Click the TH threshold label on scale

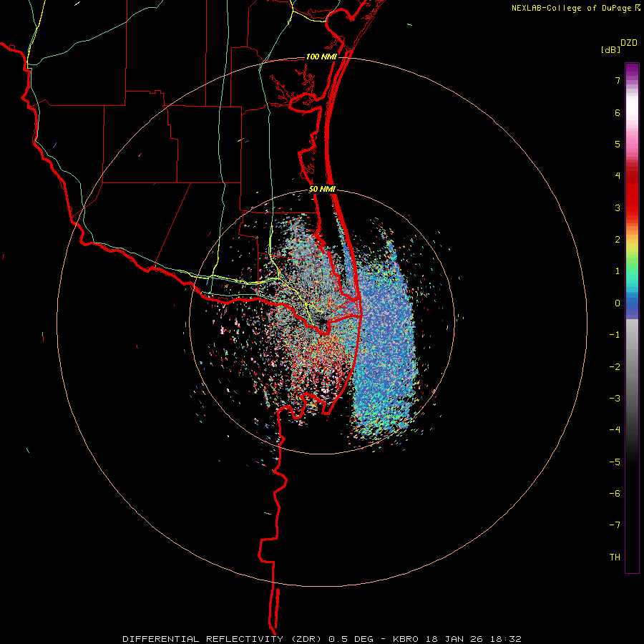pos(615,557)
